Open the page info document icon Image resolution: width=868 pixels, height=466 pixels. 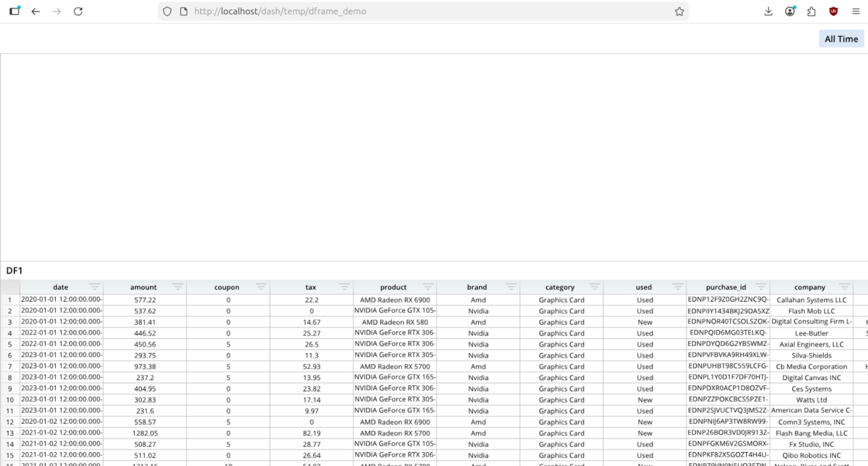tap(184, 12)
